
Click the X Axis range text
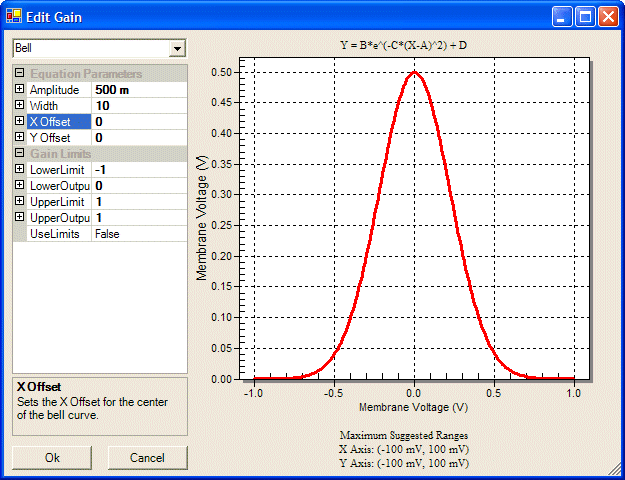[404, 449]
